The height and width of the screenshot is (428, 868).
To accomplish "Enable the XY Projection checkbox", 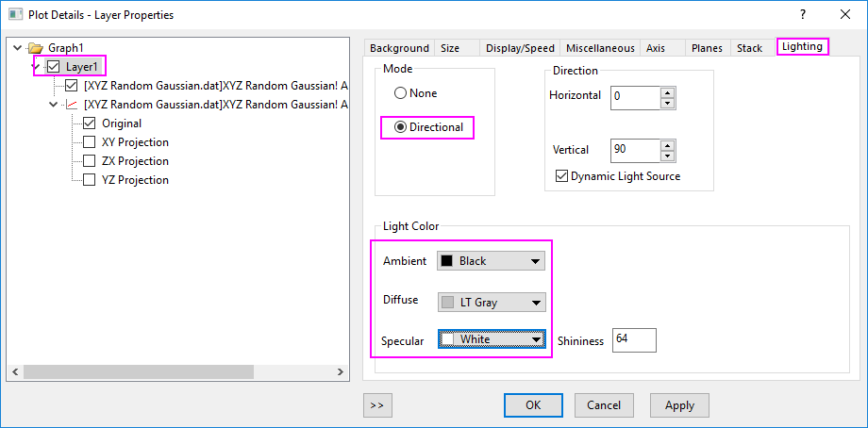I will coord(89,142).
